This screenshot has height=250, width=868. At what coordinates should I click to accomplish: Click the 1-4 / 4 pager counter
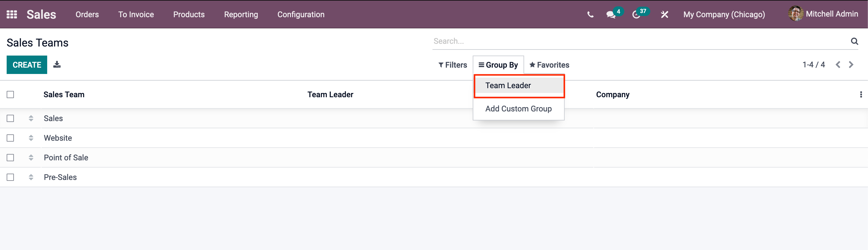pos(814,65)
